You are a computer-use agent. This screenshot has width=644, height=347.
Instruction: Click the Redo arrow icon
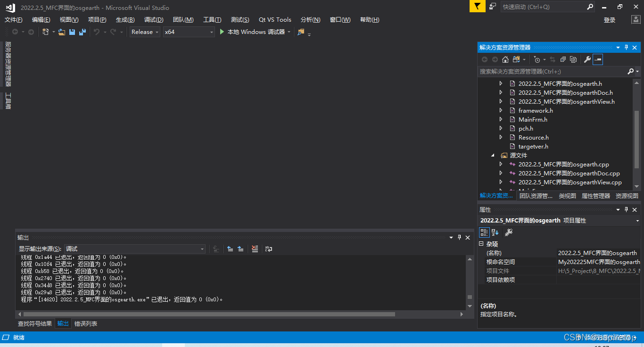[113, 32]
